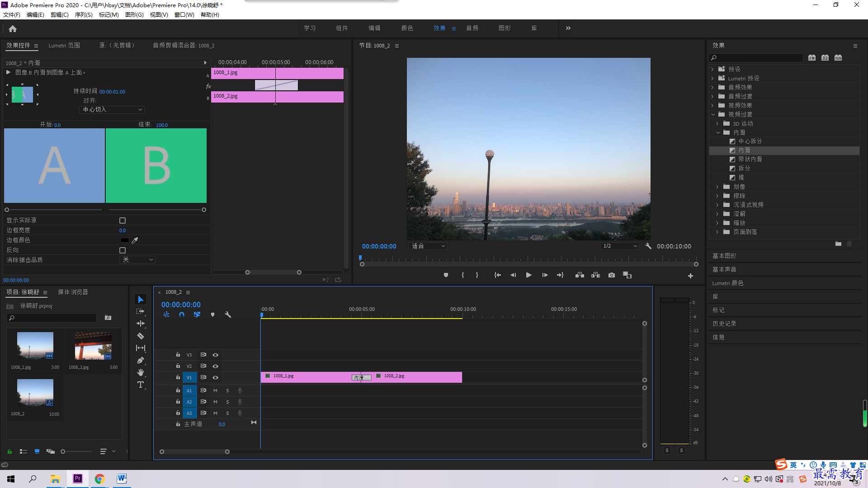This screenshot has height=488, width=868.
Task: Enable the 显示实际源 checkbox
Action: point(123,221)
